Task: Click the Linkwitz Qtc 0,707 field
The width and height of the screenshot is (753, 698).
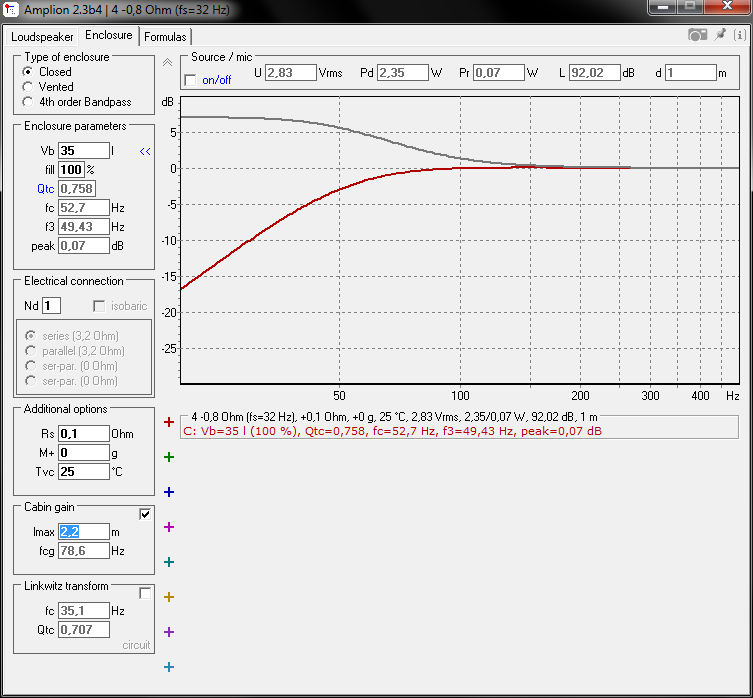Action: point(84,629)
